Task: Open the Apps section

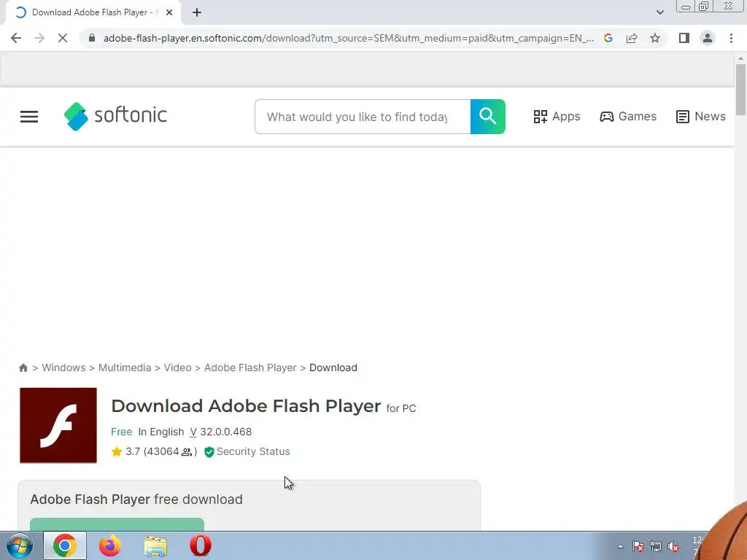Action: (x=557, y=116)
